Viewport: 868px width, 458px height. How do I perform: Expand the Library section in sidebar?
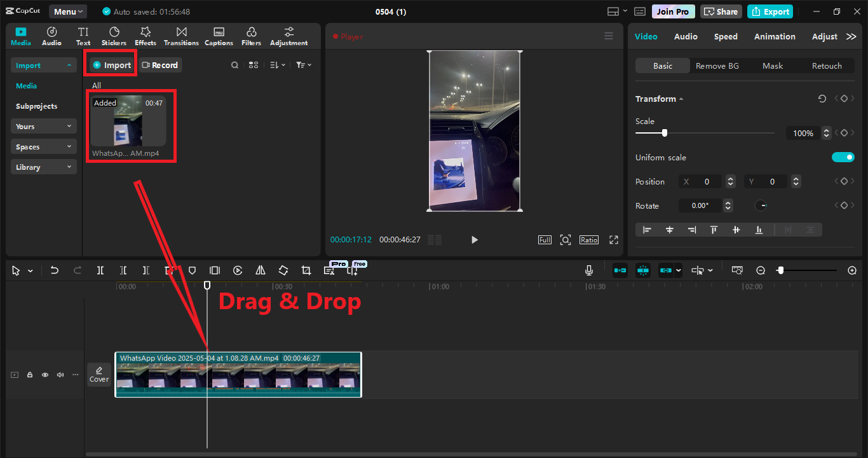43,167
